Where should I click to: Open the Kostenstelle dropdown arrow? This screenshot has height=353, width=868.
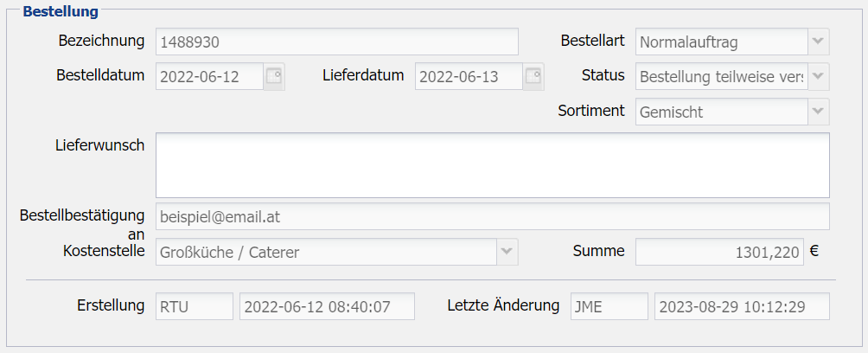tap(507, 252)
